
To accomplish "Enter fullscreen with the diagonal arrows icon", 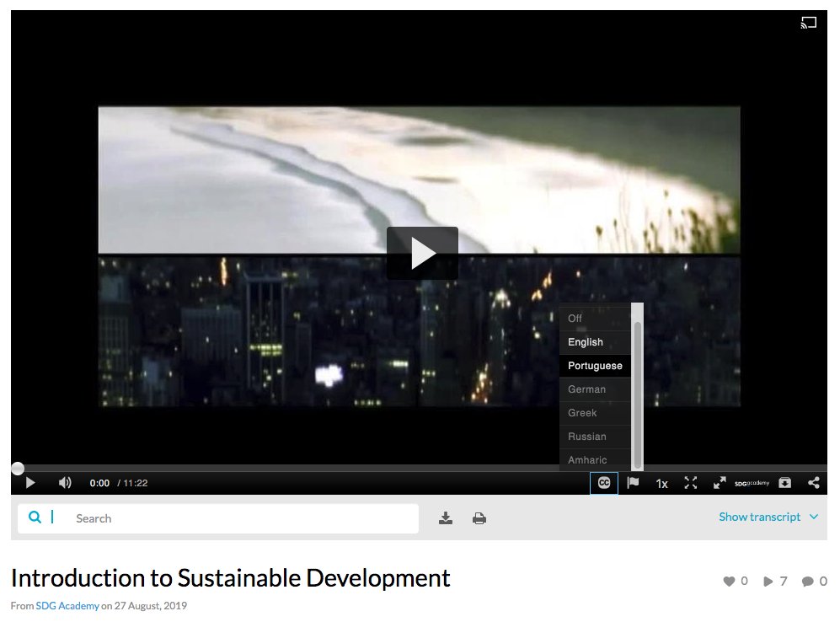I will tap(720, 483).
